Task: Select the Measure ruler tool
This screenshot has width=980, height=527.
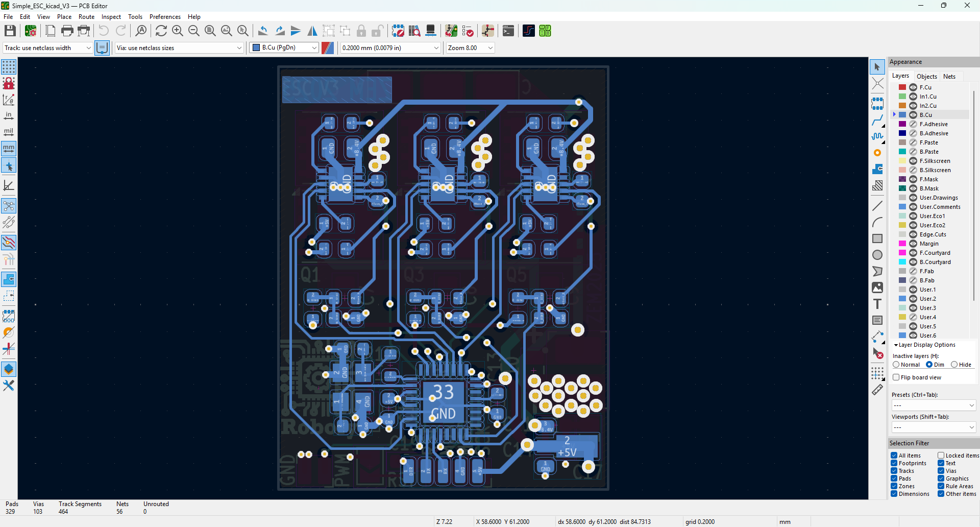Action: point(877,390)
